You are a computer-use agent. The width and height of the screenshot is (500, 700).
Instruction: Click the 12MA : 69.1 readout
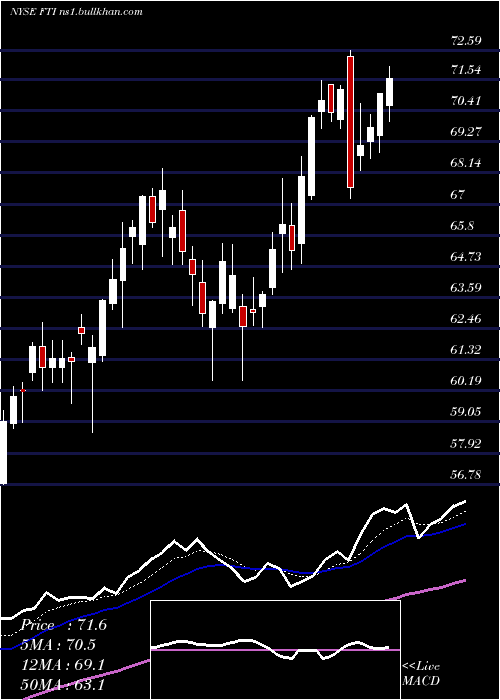click(x=63, y=665)
